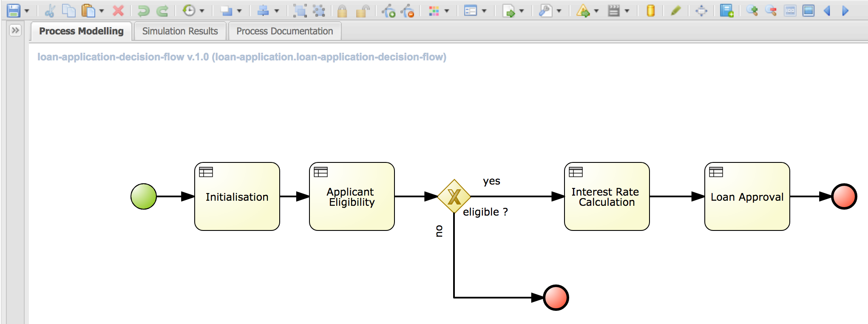Click the yellow cylinder data icon

click(x=650, y=11)
